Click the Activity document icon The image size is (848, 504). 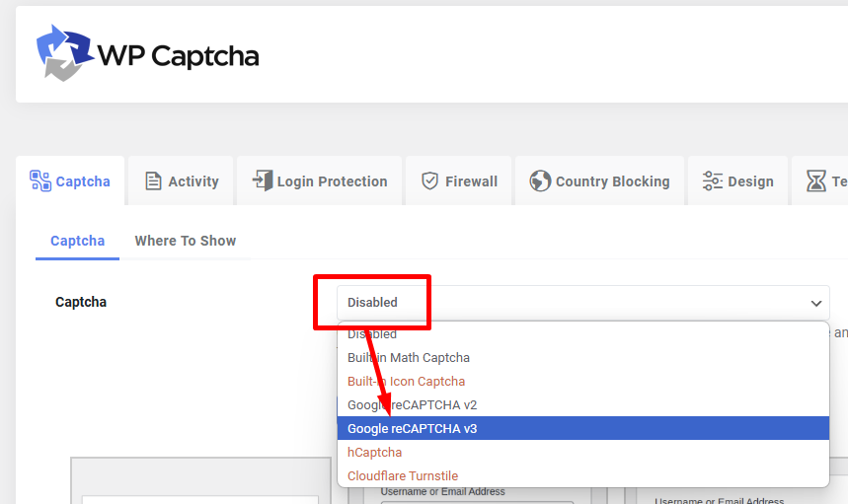pos(153,181)
